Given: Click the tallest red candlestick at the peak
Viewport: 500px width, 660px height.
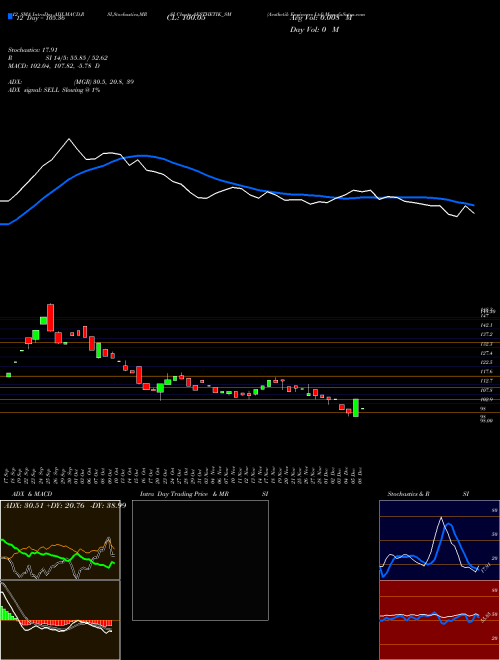Looking at the screenshot, I should point(51,317).
